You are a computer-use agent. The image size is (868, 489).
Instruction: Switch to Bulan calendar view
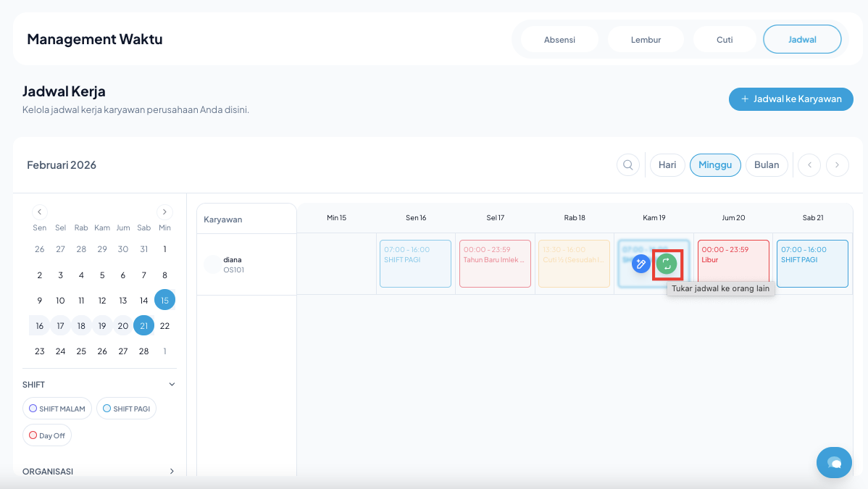pyautogui.click(x=767, y=165)
